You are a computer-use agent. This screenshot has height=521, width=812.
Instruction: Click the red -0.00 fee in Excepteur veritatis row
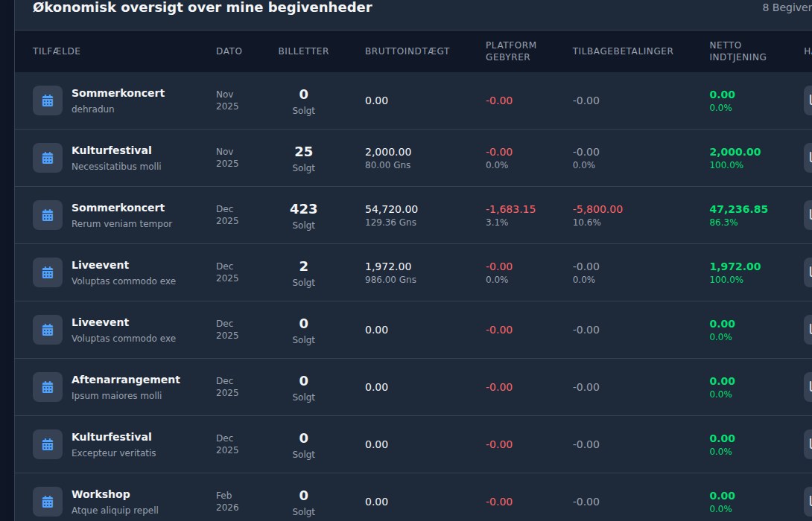(x=499, y=444)
